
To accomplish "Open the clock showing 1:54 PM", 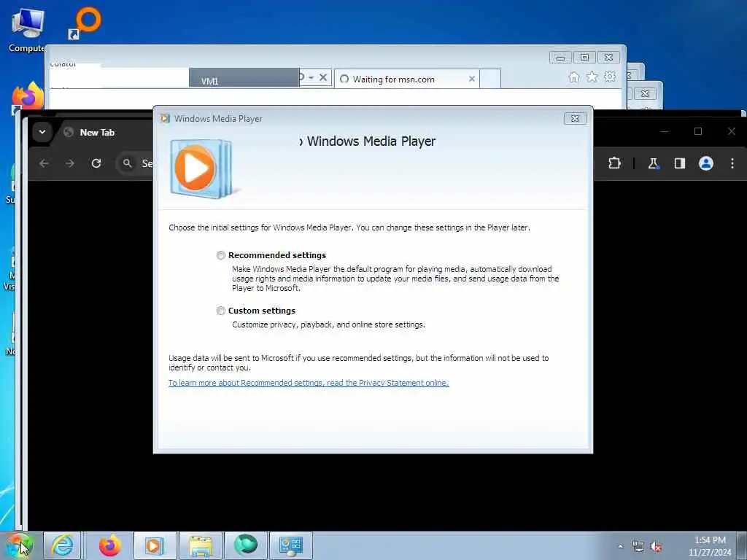I will tap(709, 546).
